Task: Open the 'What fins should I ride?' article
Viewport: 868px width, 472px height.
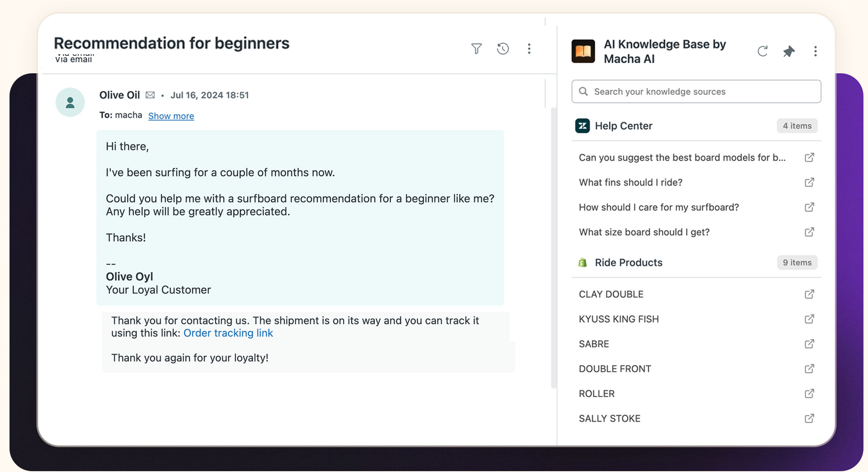Action: point(631,182)
